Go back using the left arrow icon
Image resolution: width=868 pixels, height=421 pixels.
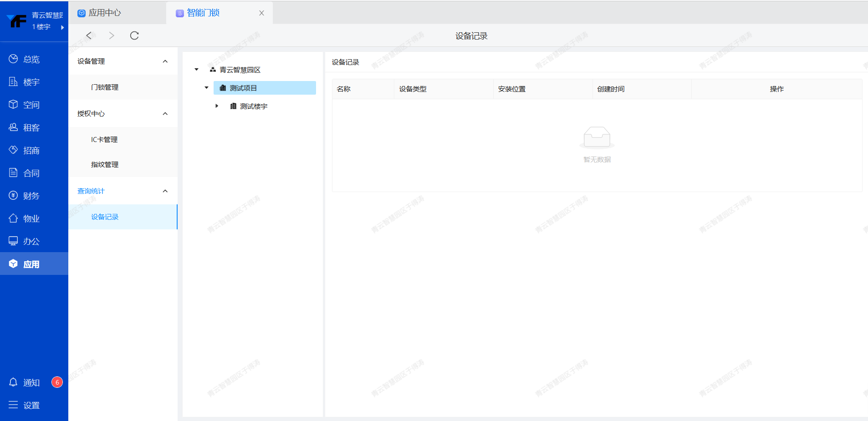click(89, 36)
